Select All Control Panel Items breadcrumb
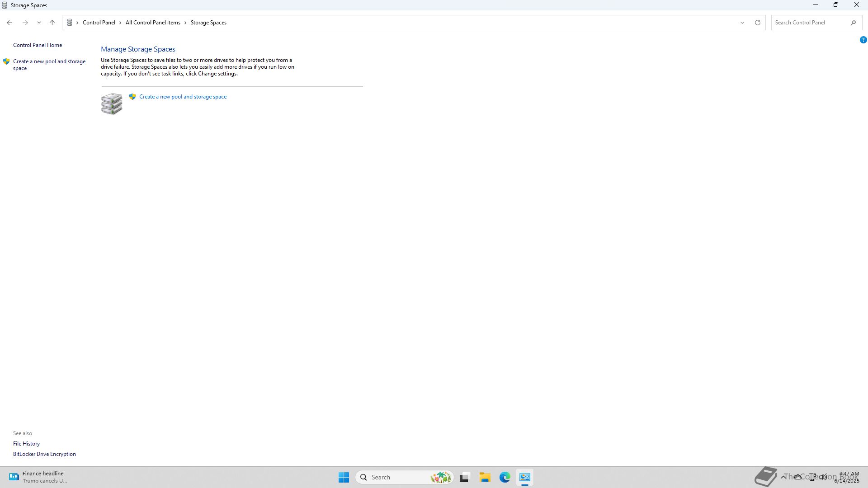 (x=153, y=23)
